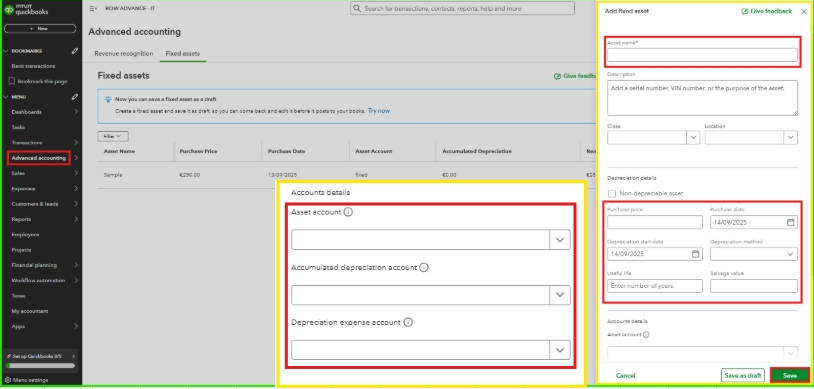Screen dimensions: 814x389
Task: Sort by Accumulated Depreciation header
Action: (477, 151)
